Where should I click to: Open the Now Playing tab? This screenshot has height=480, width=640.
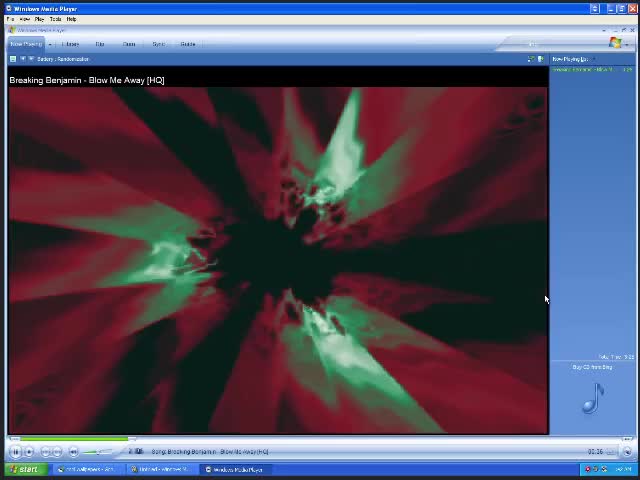click(26, 44)
